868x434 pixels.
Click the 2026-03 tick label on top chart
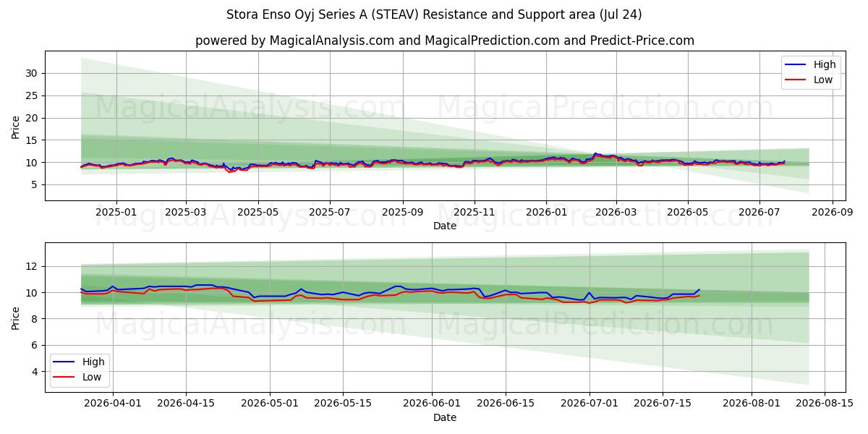point(616,213)
